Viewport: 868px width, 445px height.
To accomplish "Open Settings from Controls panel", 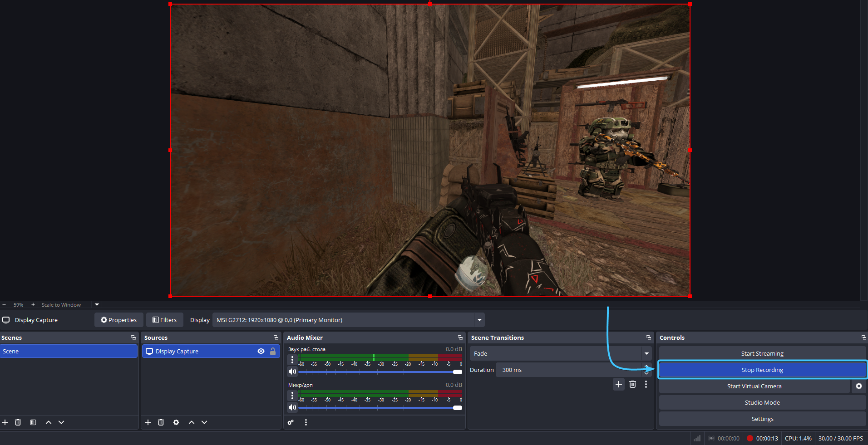I will click(762, 419).
